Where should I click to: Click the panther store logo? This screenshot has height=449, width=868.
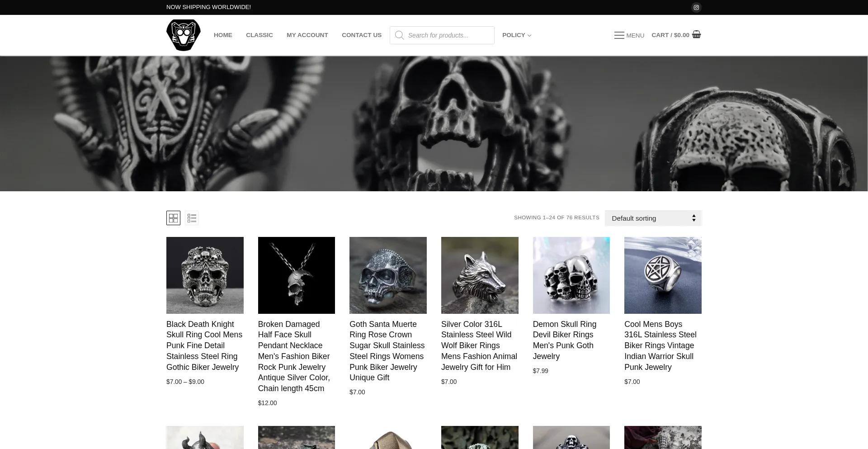pos(183,35)
